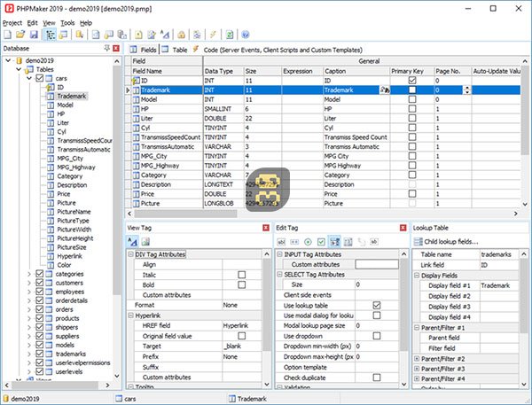Enable Italic in View Tag
The image size is (532, 405).
coord(242,275)
